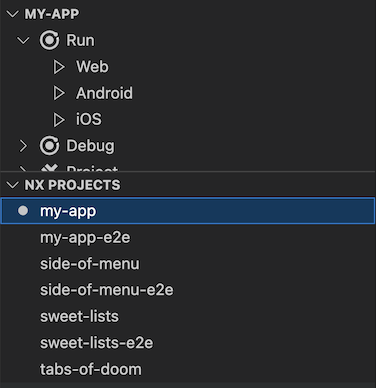Click the Ionic icon beside Run

(49, 40)
